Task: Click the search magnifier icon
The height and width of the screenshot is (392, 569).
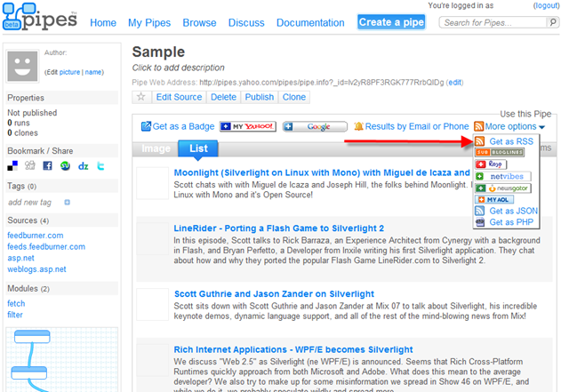Action: click(553, 22)
